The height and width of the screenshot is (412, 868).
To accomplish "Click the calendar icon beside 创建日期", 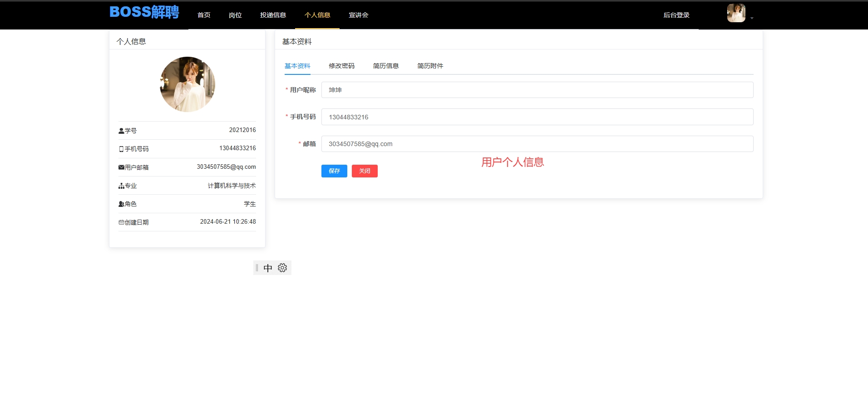I will [121, 222].
